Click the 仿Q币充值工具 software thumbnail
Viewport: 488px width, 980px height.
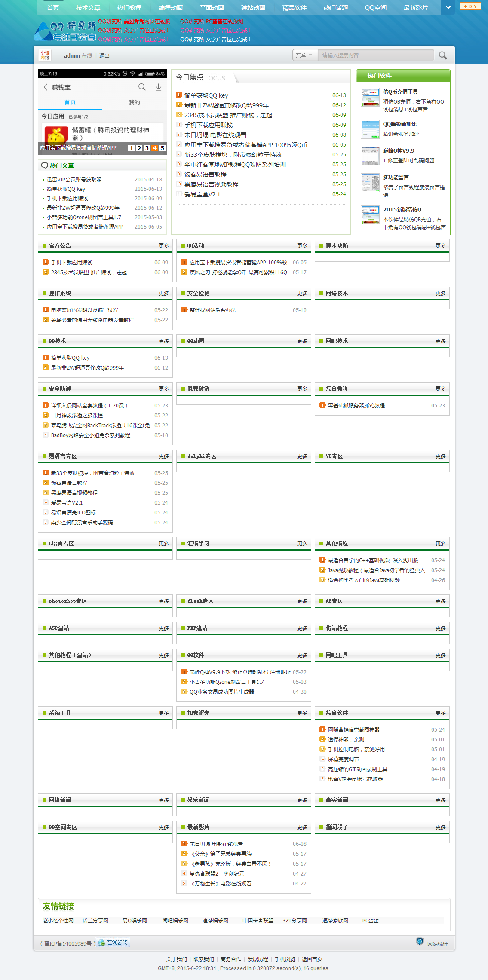pos(370,97)
